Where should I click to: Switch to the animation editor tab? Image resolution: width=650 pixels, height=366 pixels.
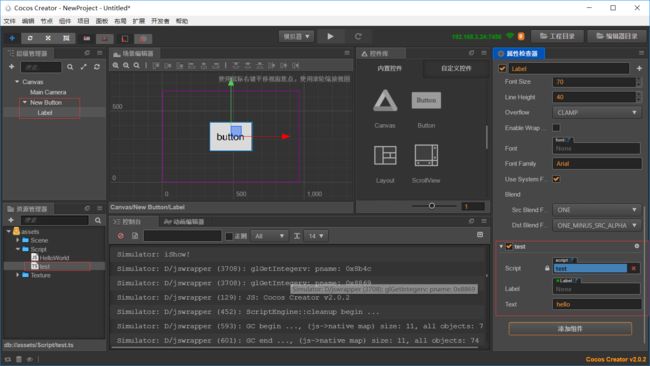184,222
